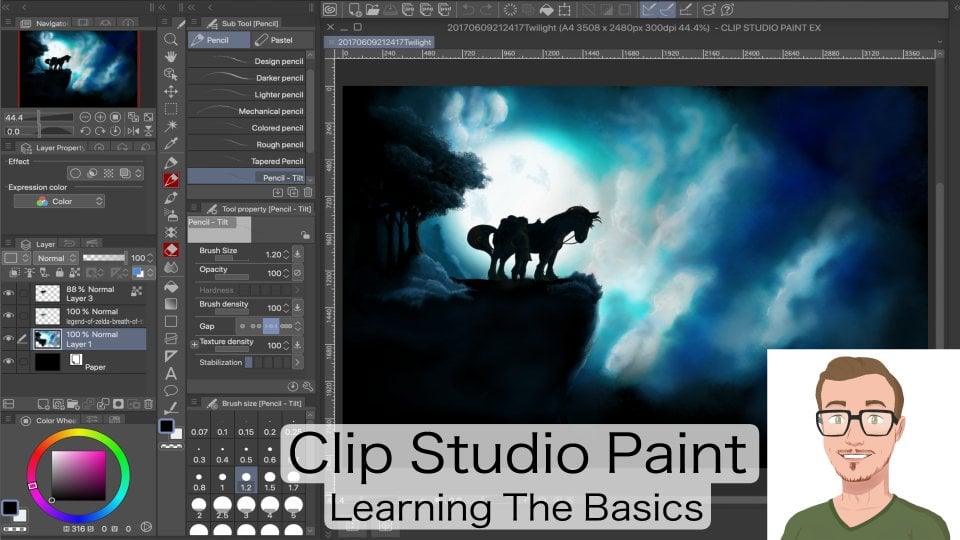
Task: Click the Undo arrow in top toolbar
Action: (x=470, y=9)
